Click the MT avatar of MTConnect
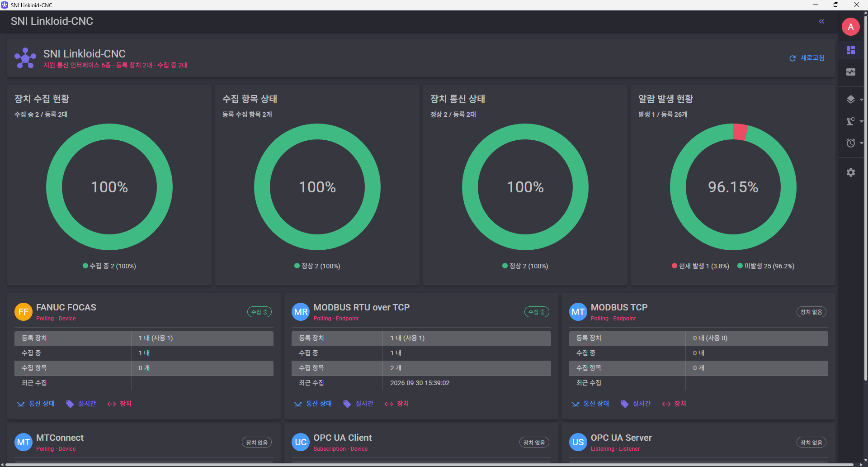868x467 pixels. (x=24, y=442)
